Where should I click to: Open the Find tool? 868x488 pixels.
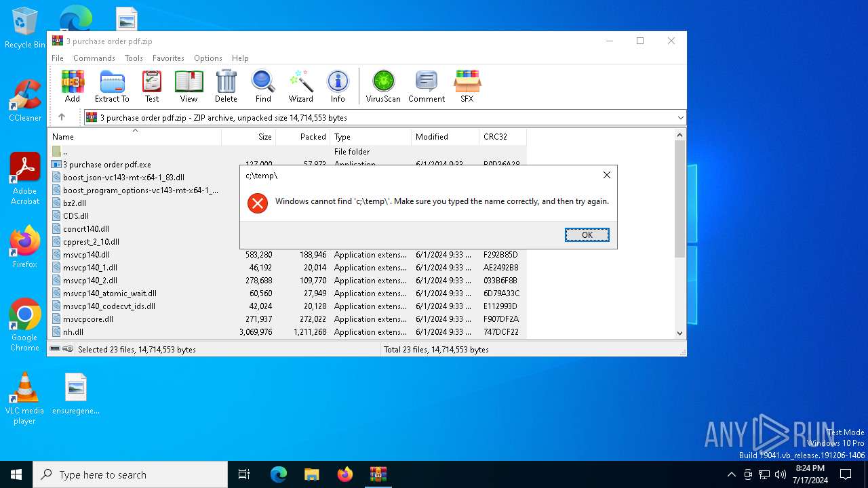coord(263,86)
